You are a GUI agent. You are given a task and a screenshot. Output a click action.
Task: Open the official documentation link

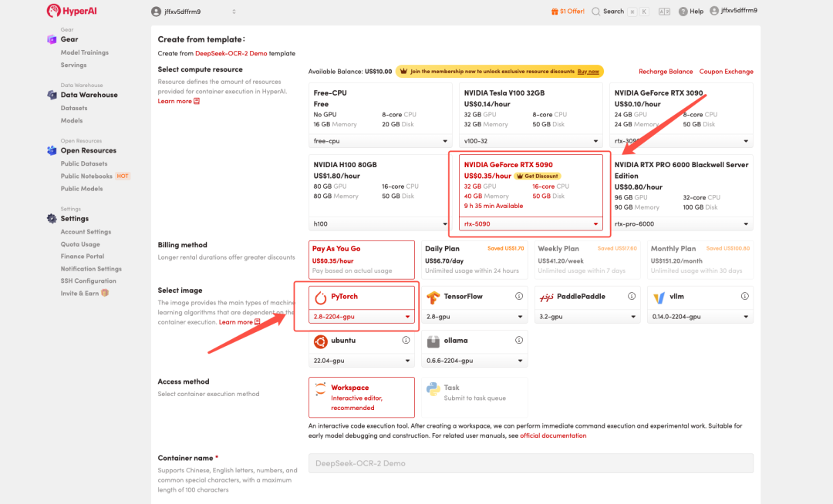click(x=553, y=435)
